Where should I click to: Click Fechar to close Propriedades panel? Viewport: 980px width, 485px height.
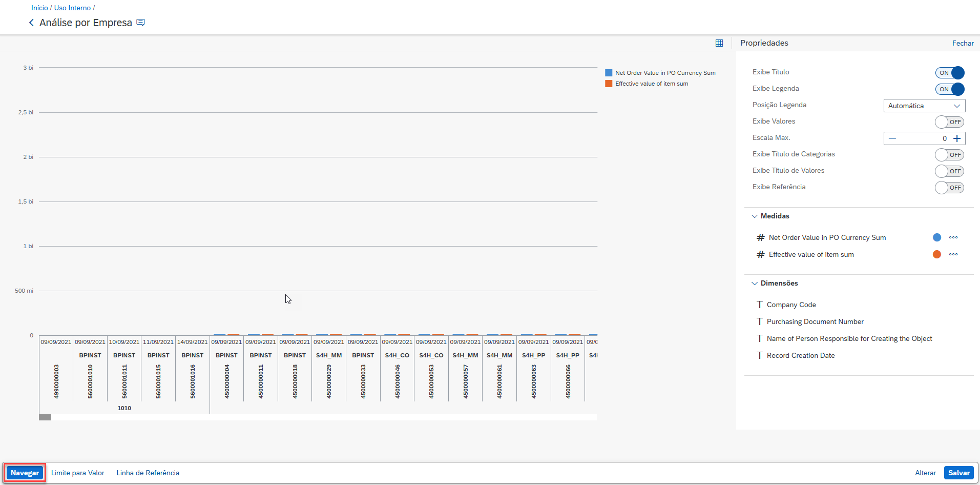963,43
